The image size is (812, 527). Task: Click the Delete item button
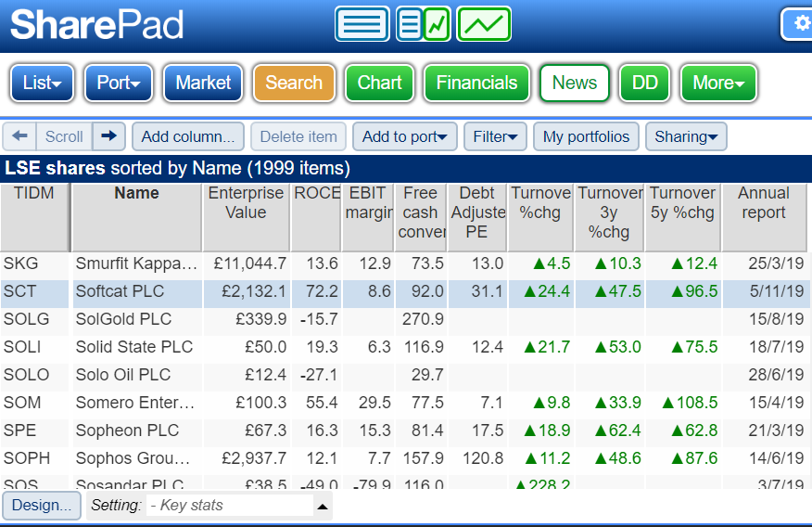[x=298, y=136]
